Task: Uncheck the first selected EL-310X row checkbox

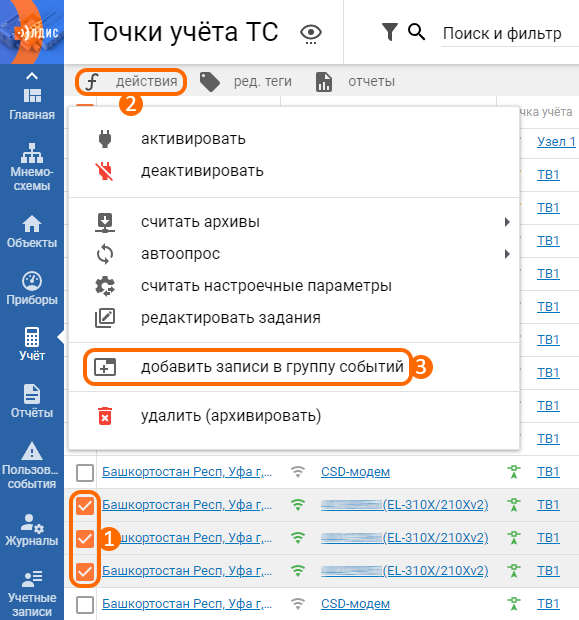Action: pyautogui.click(x=85, y=506)
